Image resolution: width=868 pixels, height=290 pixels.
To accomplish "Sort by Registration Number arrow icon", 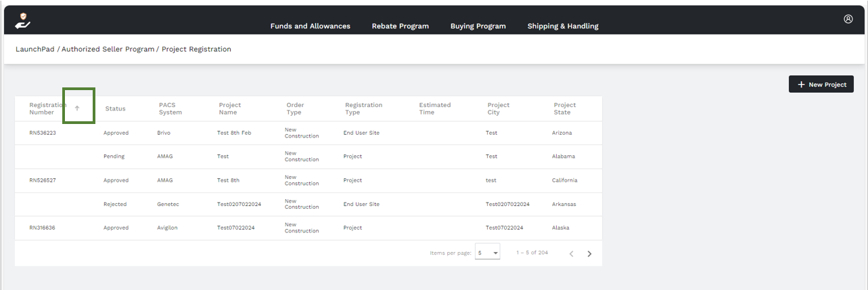I will coord(77,108).
